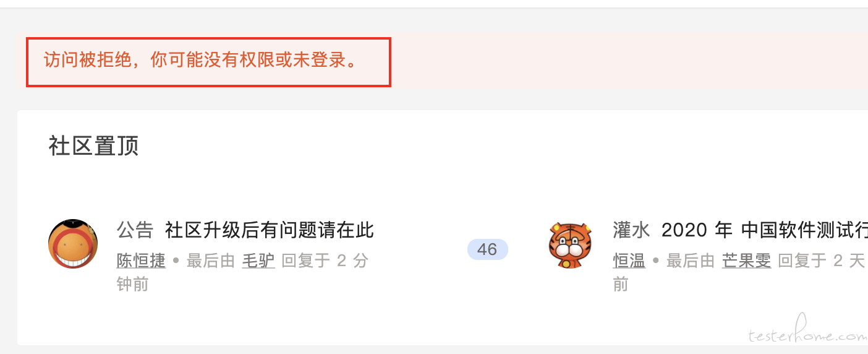This screenshot has width=868, height=354.
Task: Visit last replier 芒果雯's profile
Action: point(746,261)
